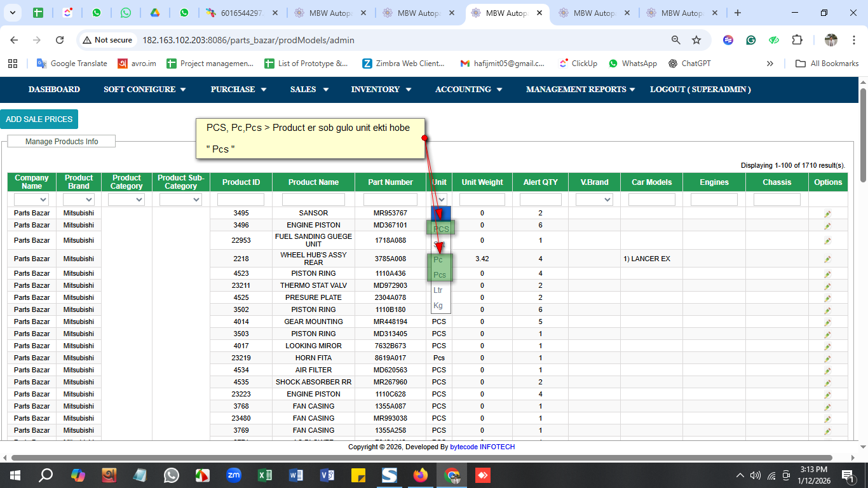This screenshot has height=488, width=868.
Task: Open Excel from the taskbar
Action: 265,475
